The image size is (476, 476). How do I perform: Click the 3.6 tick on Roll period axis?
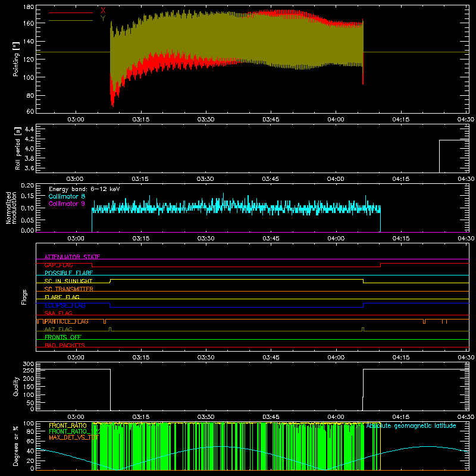[x=29, y=168]
